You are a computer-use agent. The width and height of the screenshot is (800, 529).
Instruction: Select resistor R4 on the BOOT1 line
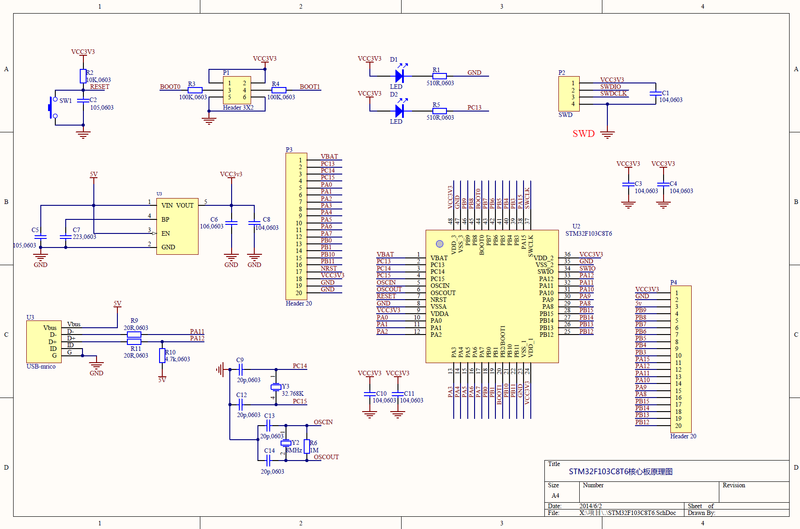click(x=279, y=90)
